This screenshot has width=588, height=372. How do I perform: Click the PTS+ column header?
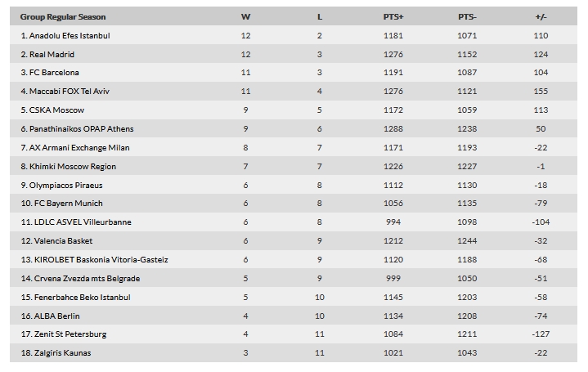coord(393,17)
